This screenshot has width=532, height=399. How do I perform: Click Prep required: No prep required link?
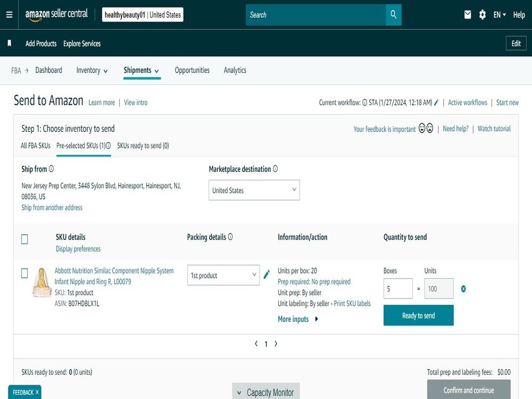pos(314,281)
